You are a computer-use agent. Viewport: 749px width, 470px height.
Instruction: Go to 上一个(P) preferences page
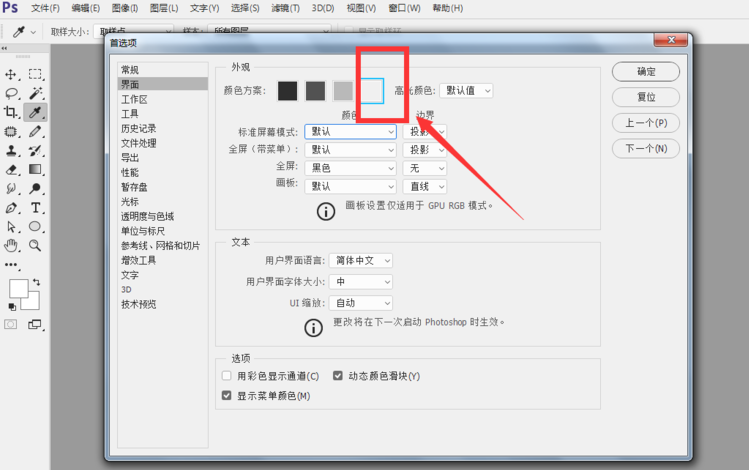click(x=646, y=123)
